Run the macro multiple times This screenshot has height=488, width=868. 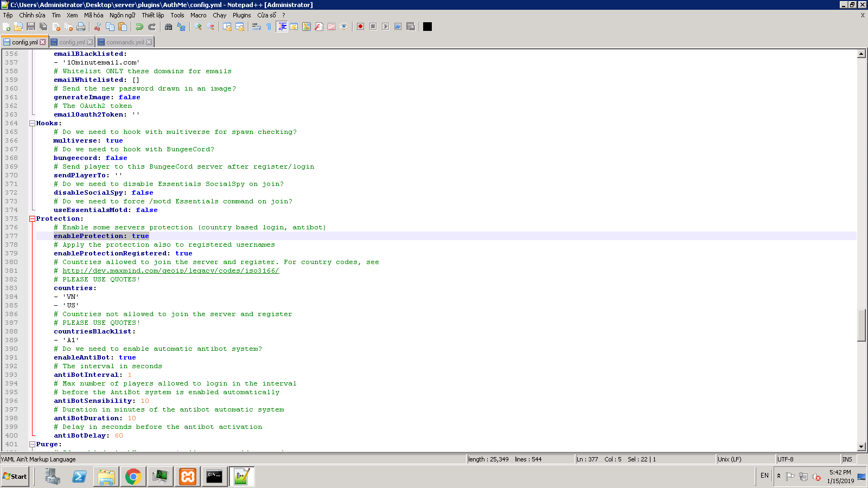(398, 27)
